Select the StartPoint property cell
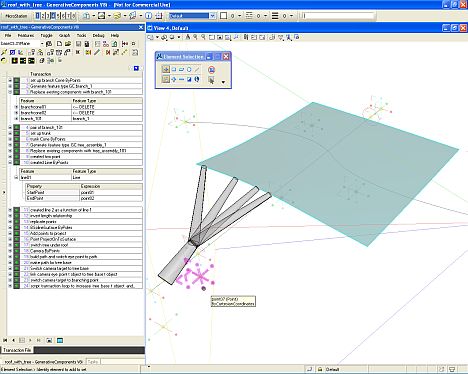 pyautogui.click(x=53, y=192)
